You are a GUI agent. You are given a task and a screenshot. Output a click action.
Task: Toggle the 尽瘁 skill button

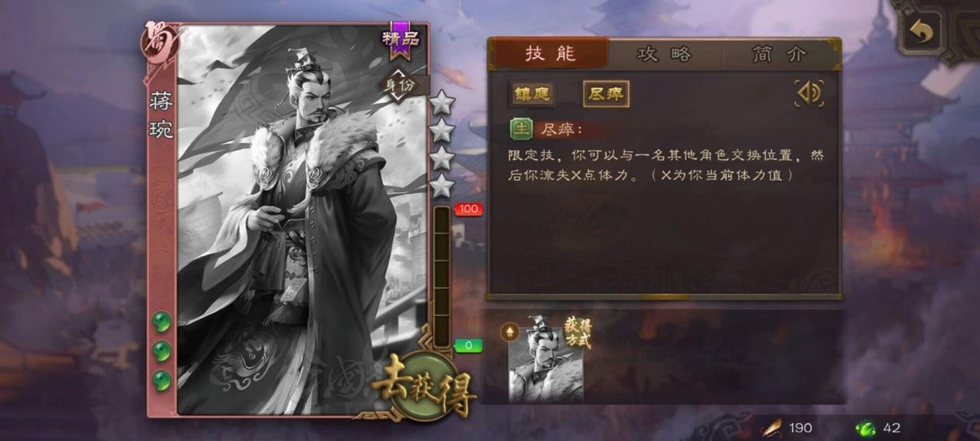606,94
